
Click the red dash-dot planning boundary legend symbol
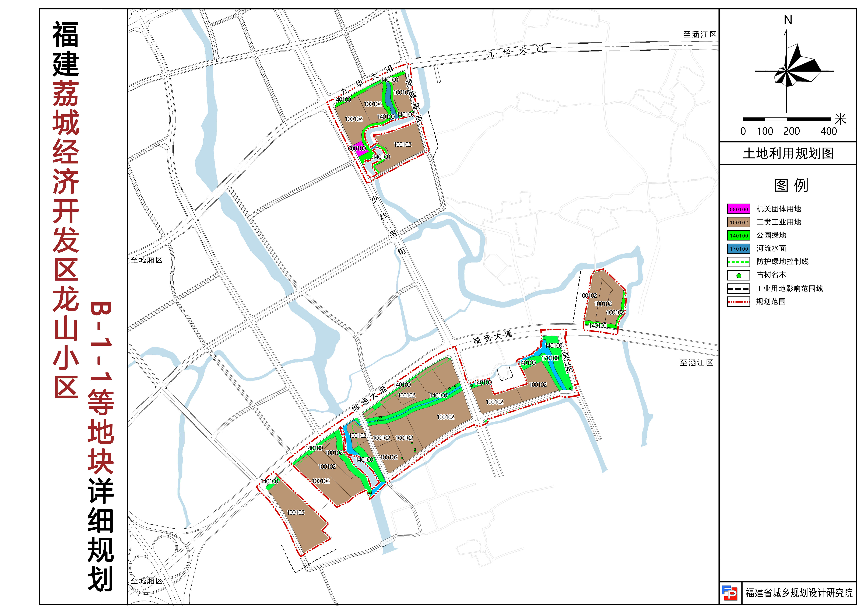pos(738,302)
